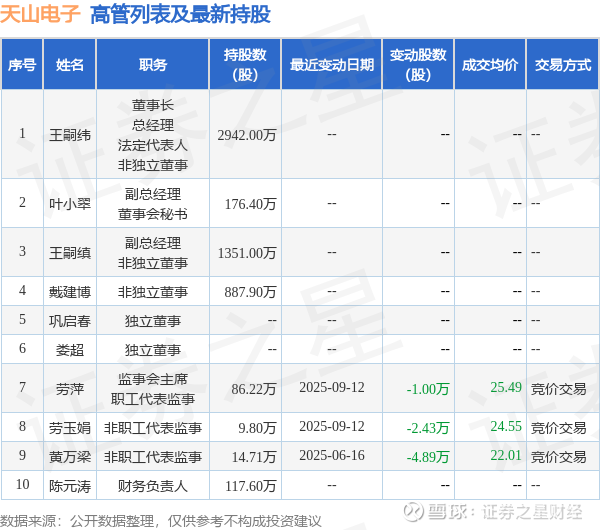Click the 1351.00万 holding value

point(247,253)
